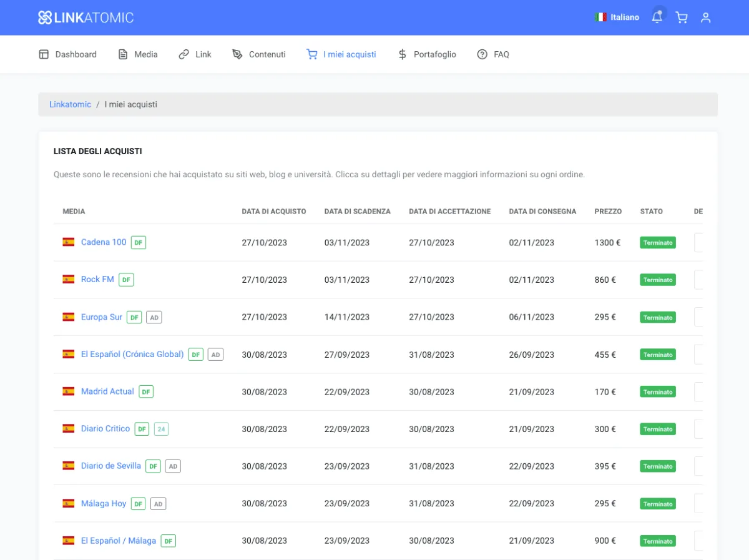Screen dimensions: 749x560
Task: Click the AD badge beside Europa Sur
Action: coord(154,317)
